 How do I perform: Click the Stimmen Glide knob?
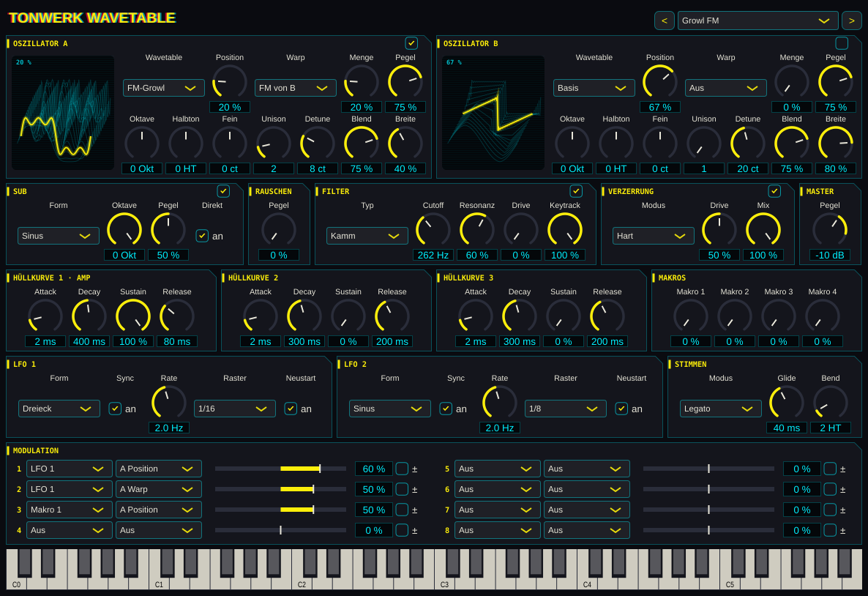tap(787, 403)
